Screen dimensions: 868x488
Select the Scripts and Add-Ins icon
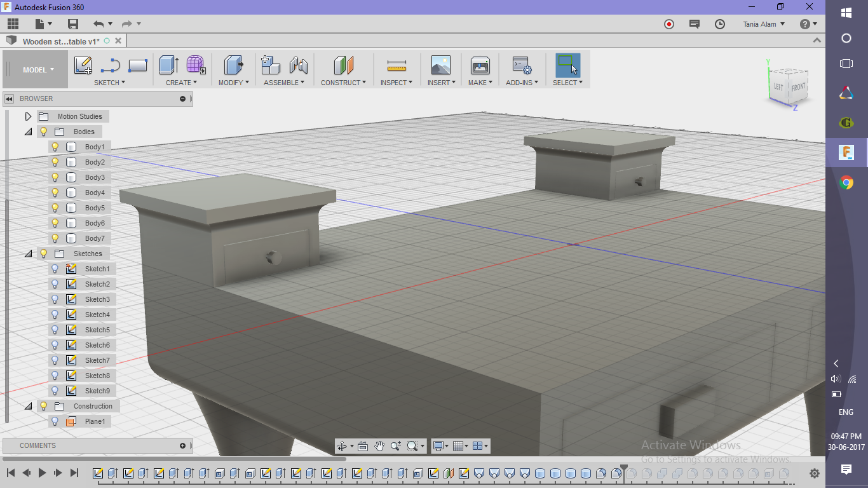pyautogui.click(x=522, y=65)
